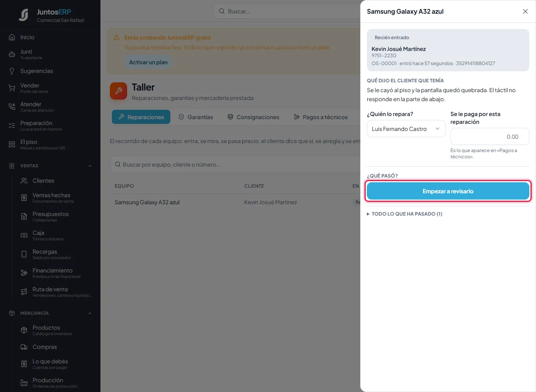The height and width of the screenshot is (392, 536).
Task: Click the Lo que debés icon
Action: point(24,364)
